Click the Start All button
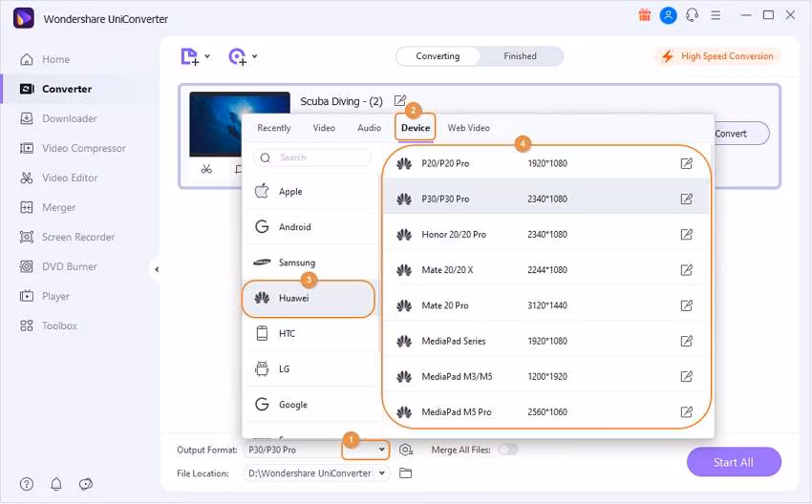The height and width of the screenshot is (504, 812). coord(734,462)
